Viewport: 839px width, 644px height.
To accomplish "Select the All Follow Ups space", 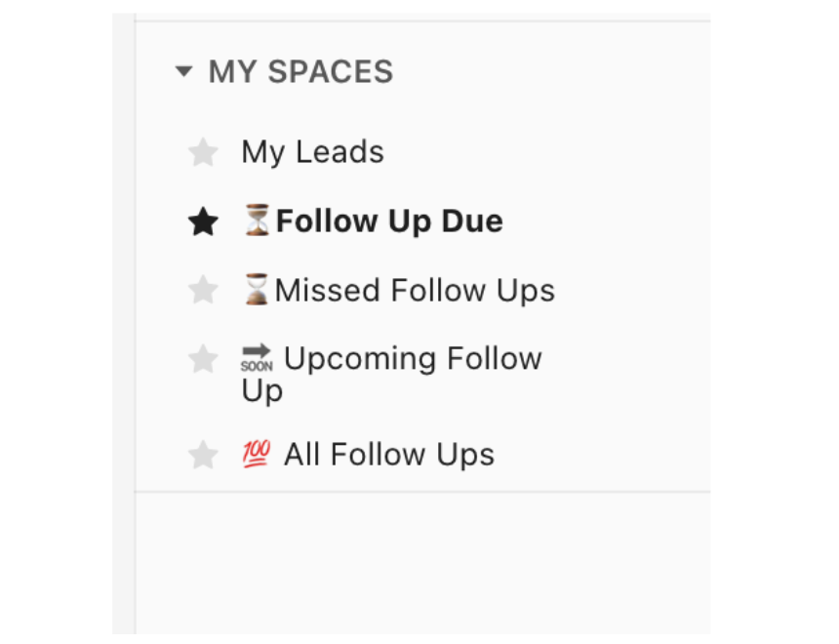I will pos(387,453).
